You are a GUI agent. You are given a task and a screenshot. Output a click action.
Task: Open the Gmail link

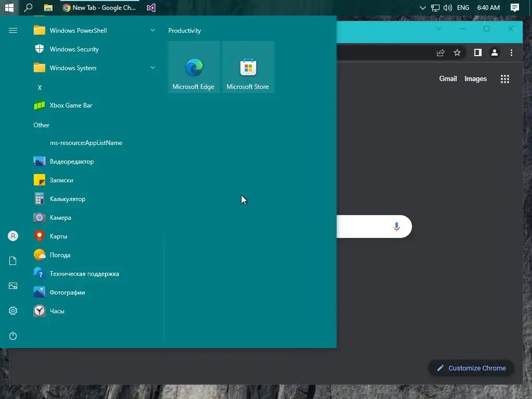click(448, 79)
